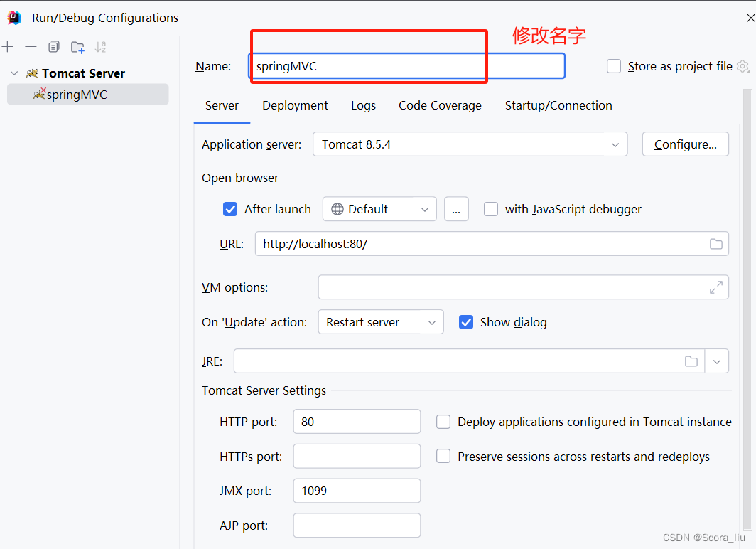Open Application server Tomcat 8.5.4 dropdown

pos(470,144)
